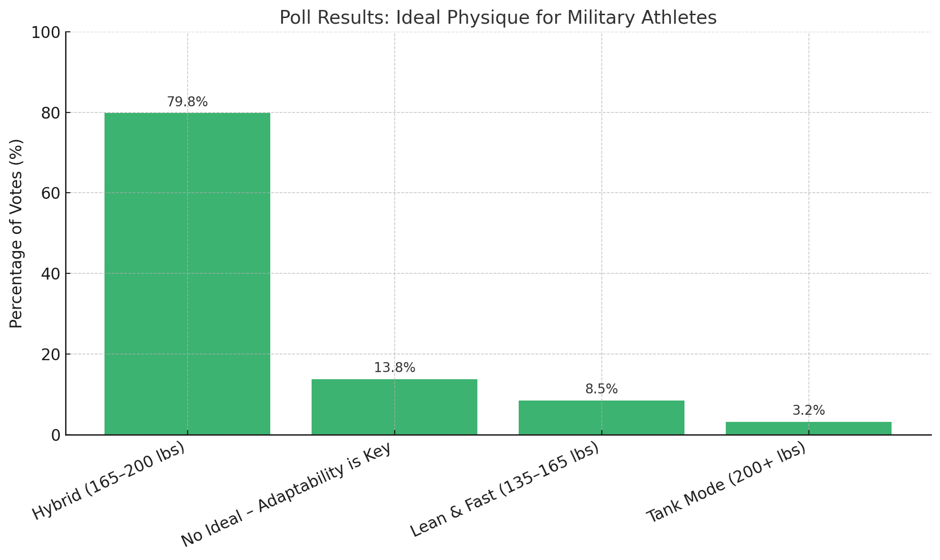Click the Tank Mode (200+ lbs) bar

coord(808,428)
